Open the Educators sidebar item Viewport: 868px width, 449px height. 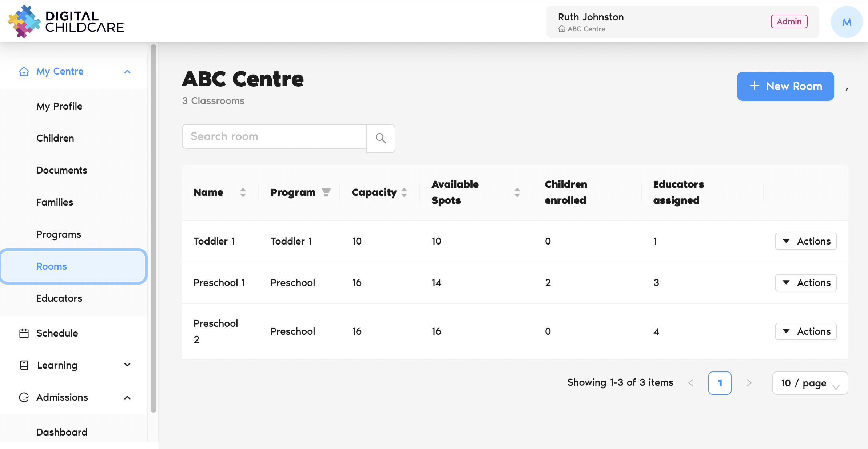tap(59, 298)
